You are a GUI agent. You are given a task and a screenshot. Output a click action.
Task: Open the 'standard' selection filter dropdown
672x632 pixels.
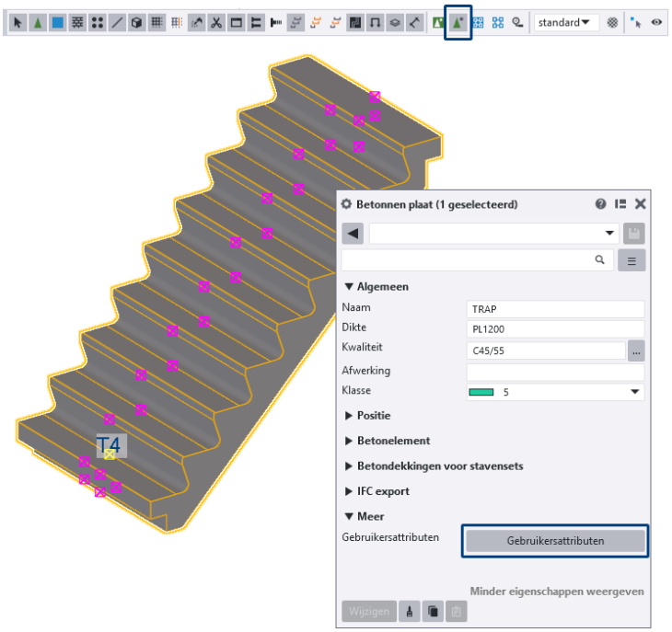point(565,22)
